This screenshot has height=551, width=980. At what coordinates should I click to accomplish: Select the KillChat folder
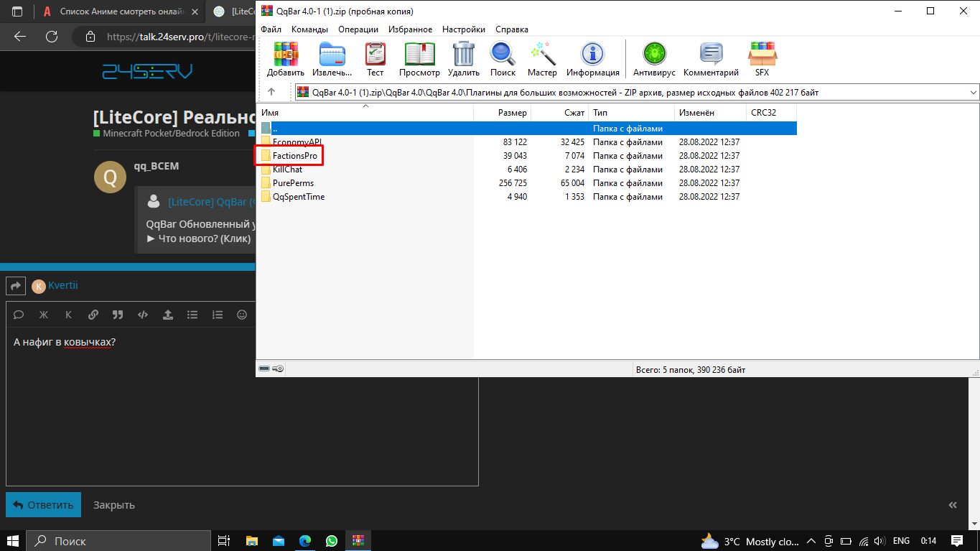point(287,170)
